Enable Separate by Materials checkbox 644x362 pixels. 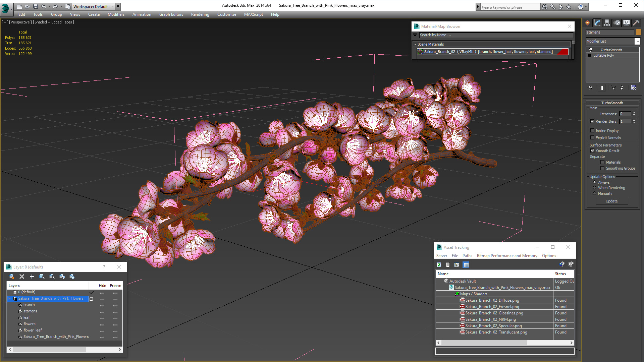pyautogui.click(x=602, y=162)
